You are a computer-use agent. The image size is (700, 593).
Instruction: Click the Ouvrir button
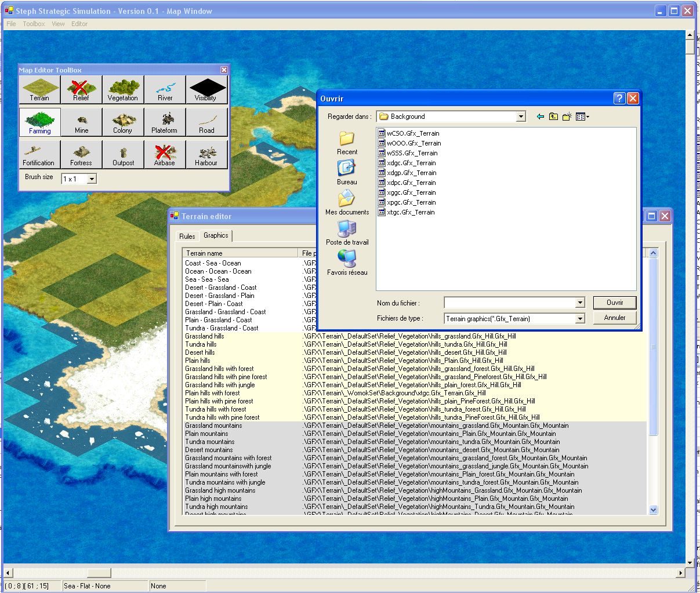[x=614, y=303]
